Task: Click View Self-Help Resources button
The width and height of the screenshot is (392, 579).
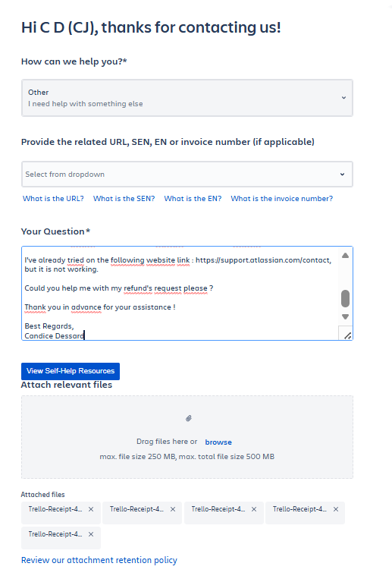Action: 71,371
